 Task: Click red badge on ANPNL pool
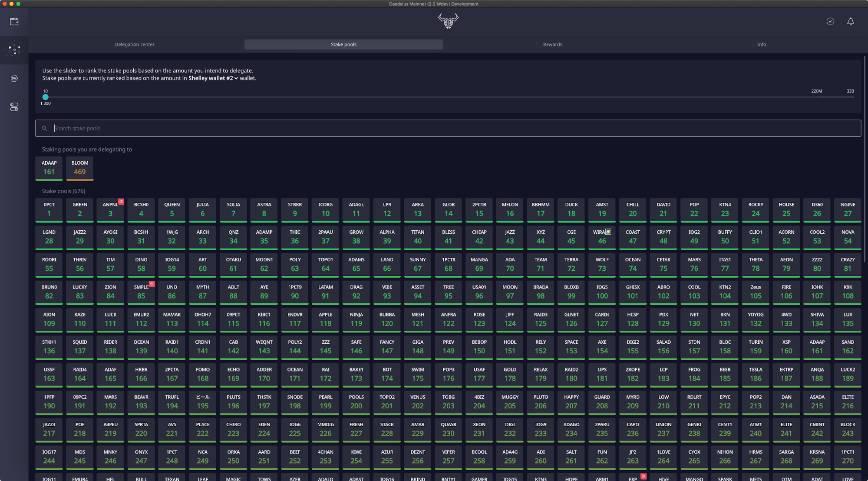click(x=121, y=202)
